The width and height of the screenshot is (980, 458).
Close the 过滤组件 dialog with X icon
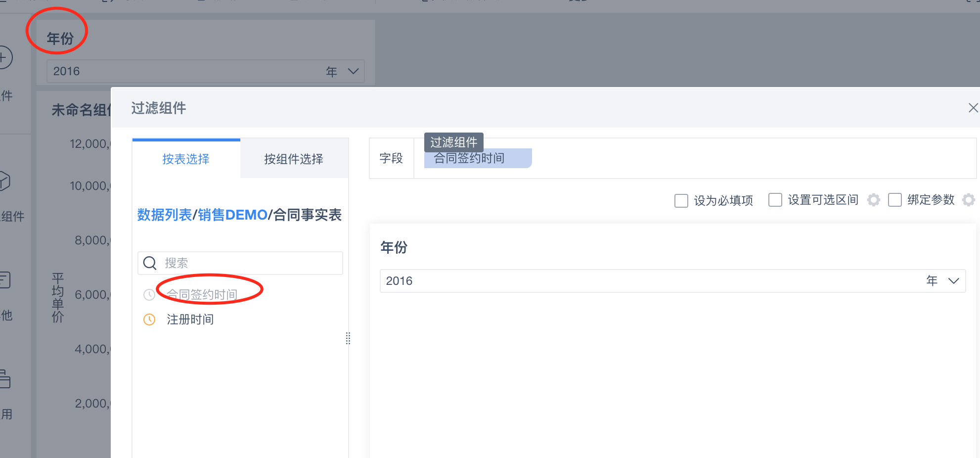pyautogui.click(x=973, y=108)
